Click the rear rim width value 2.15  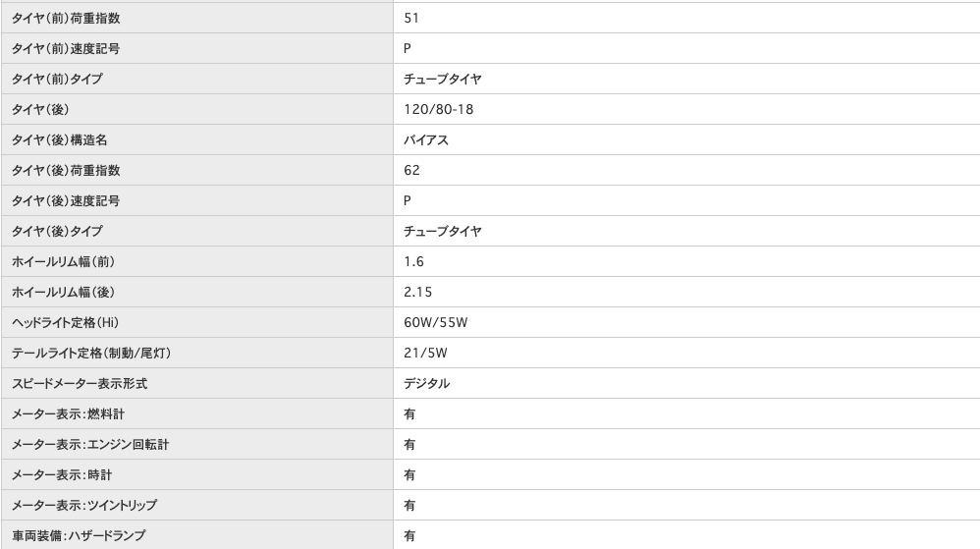click(417, 292)
